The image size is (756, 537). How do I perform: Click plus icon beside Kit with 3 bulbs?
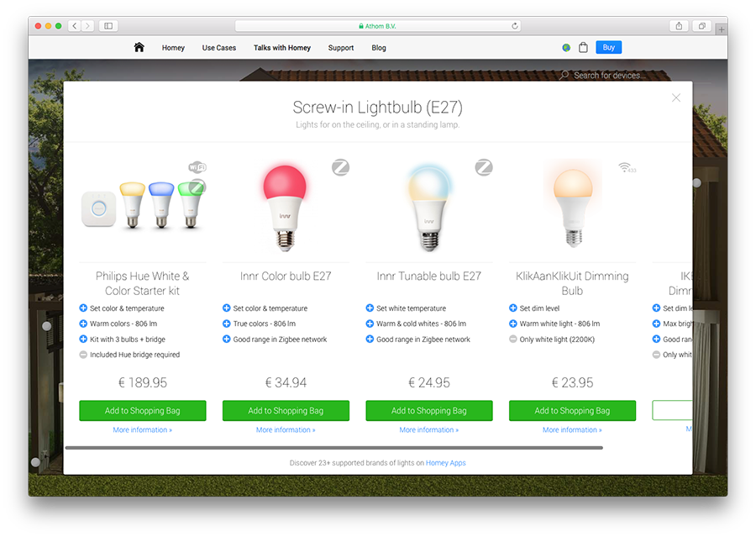pyautogui.click(x=83, y=340)
